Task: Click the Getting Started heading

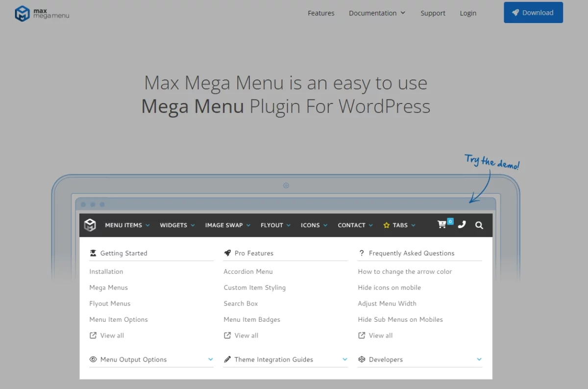Action: [x=124, y=253]
